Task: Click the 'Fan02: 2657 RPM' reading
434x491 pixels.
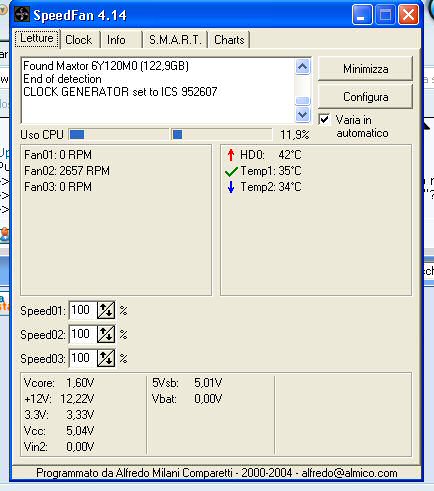Action: coord(67,171)
